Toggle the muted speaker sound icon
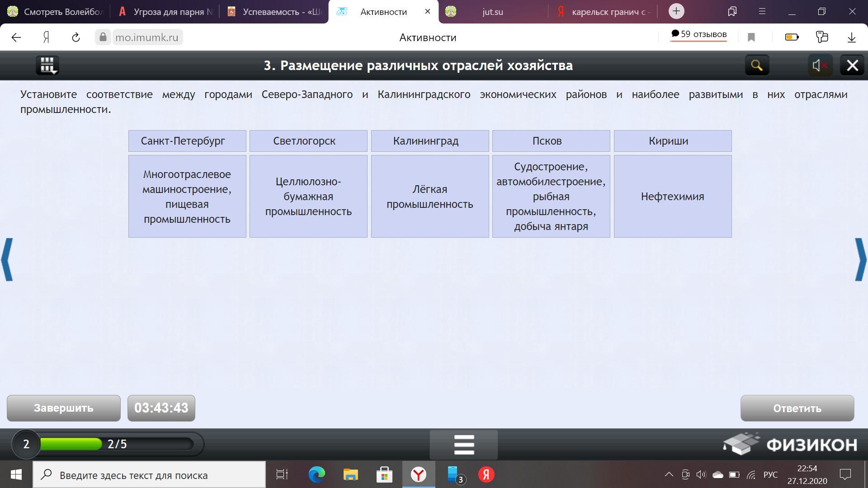This screenshot has width=868, height=488. (820, 66)
